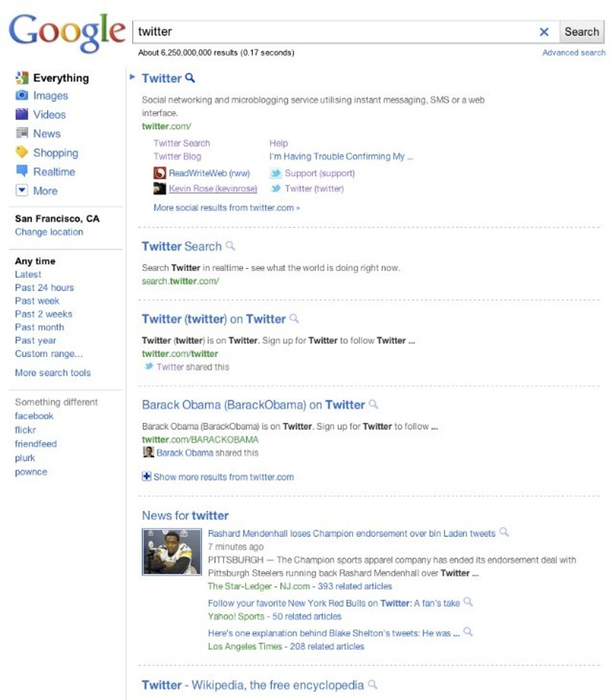Click the magnifier beside the Wikipedia result
This screenshot has height=700, width=612.
click(373, 684)
